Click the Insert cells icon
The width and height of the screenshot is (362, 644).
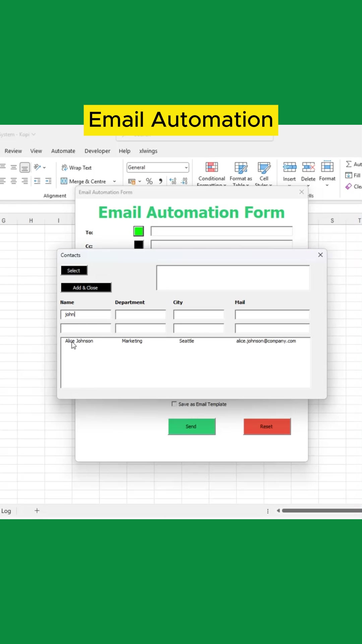click(x=290, y=167)
